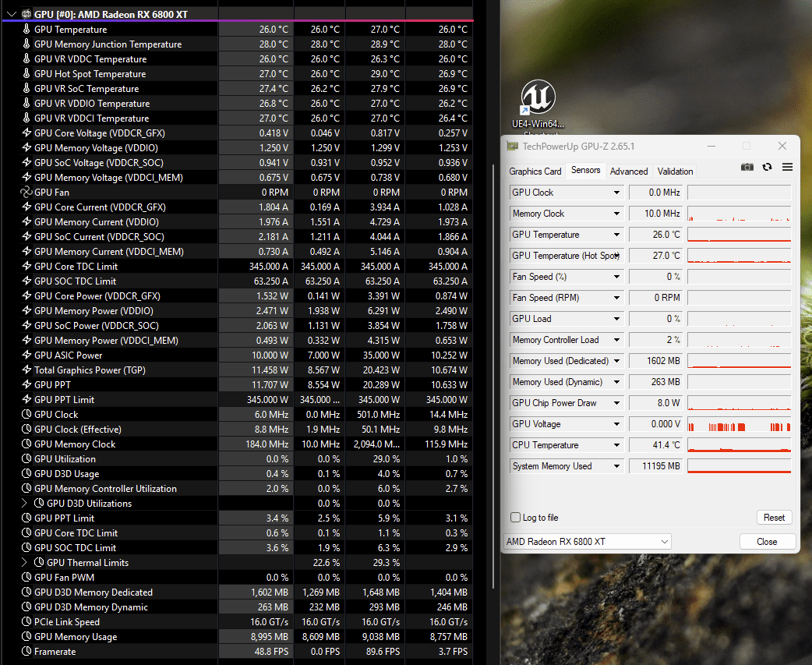This screenshot has height=665, width=812.
Task: Click lightning icon of GPU SoC Voltage row
Action: coord(26,162)
